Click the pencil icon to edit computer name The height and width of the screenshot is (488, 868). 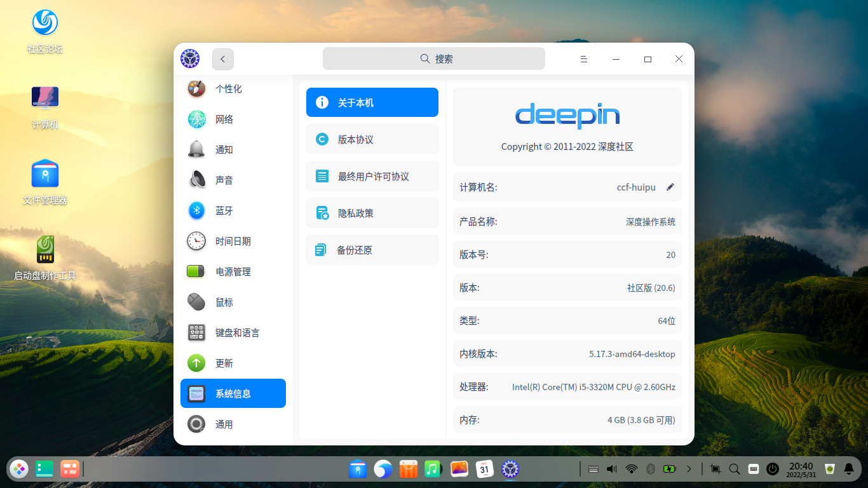[x=670, y=187]
